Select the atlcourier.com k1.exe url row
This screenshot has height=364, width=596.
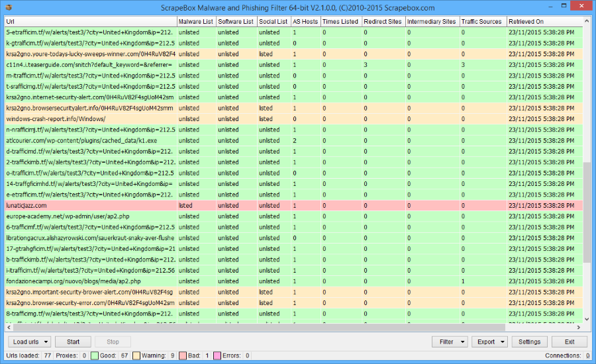click(x=293, y=140)
